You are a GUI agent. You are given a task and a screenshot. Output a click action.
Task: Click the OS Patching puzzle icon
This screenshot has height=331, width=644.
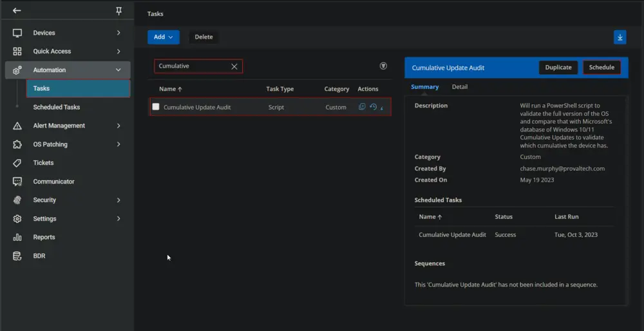click(17, 144)
